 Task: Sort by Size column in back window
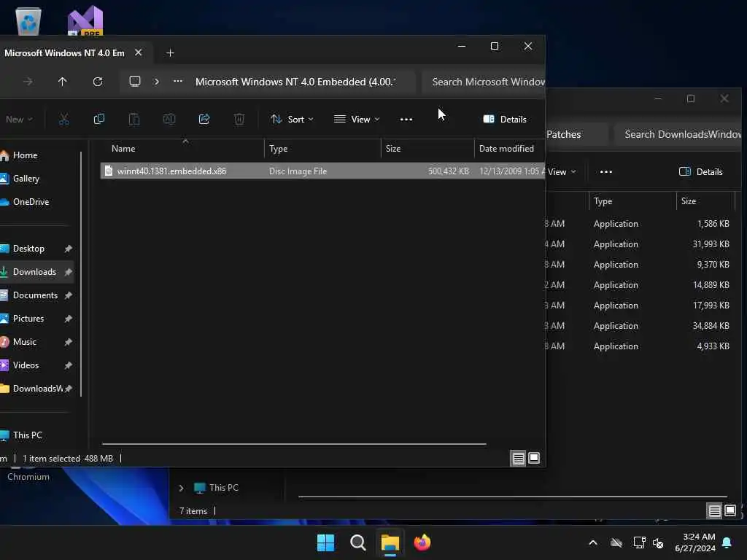[x=705, y=201]
